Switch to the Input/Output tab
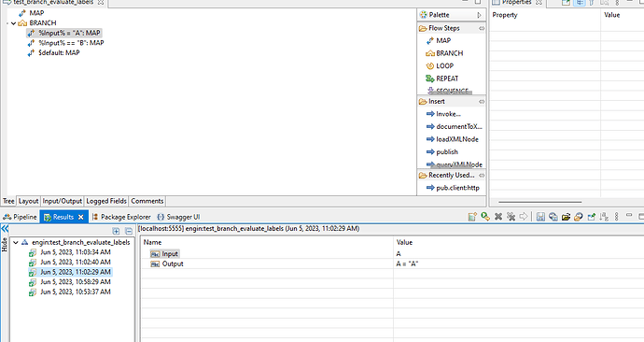 click(x=63, y=201)
